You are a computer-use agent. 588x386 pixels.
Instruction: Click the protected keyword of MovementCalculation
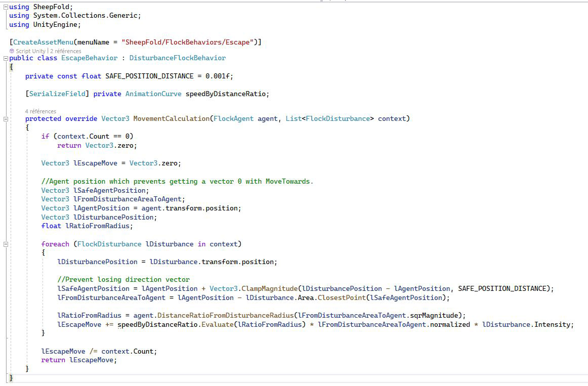(x=43, y=119)
